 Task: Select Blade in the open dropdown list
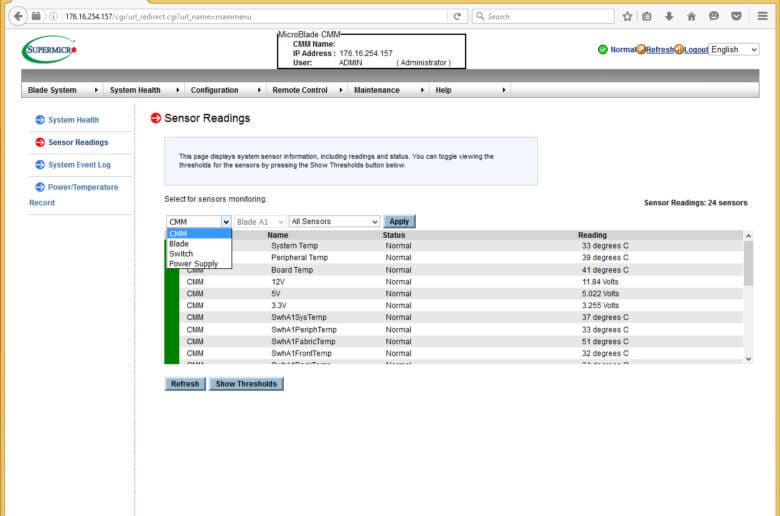pos(199,244)
